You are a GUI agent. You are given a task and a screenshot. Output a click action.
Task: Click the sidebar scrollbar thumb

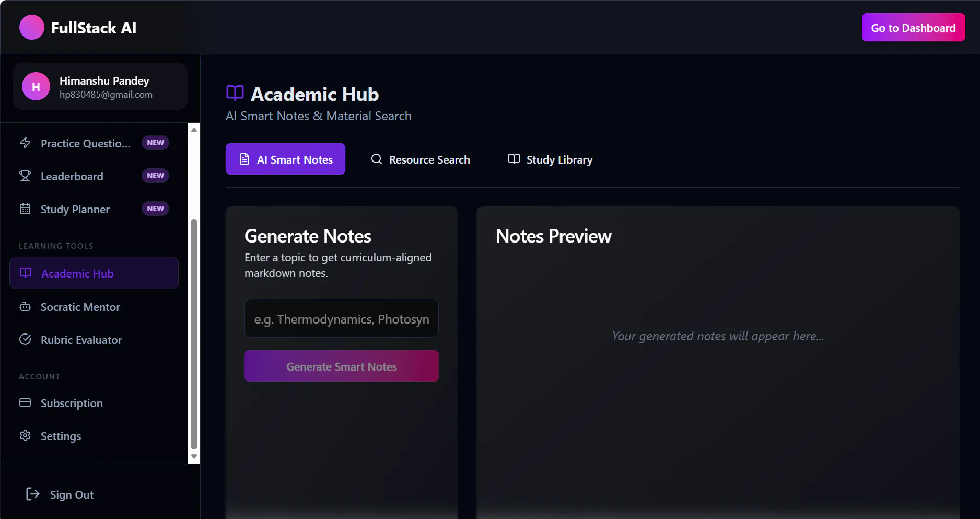[194, 334]
